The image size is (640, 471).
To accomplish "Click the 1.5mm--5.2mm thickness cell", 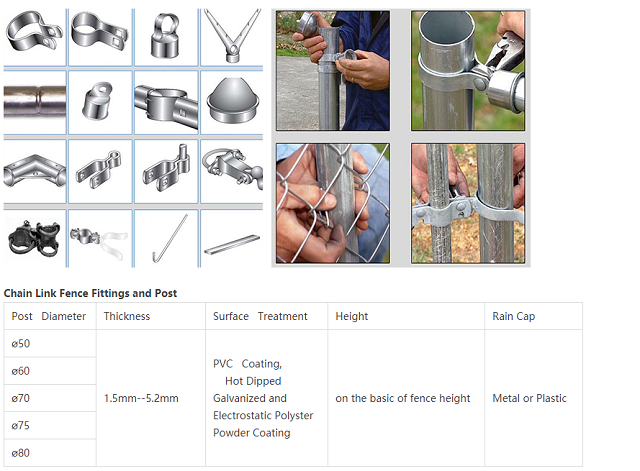I will point(151,398).
